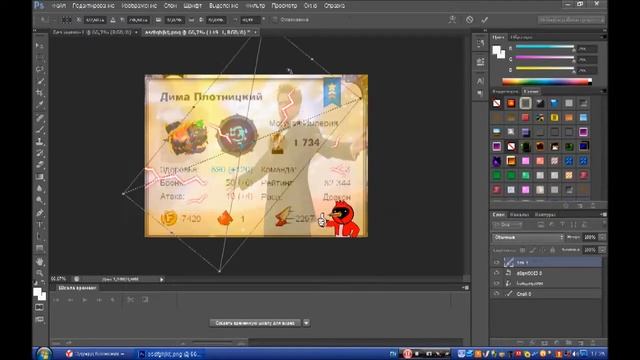Open the Файл menu
This screenshot has height=360, width=640.
[x=59, y=6]
